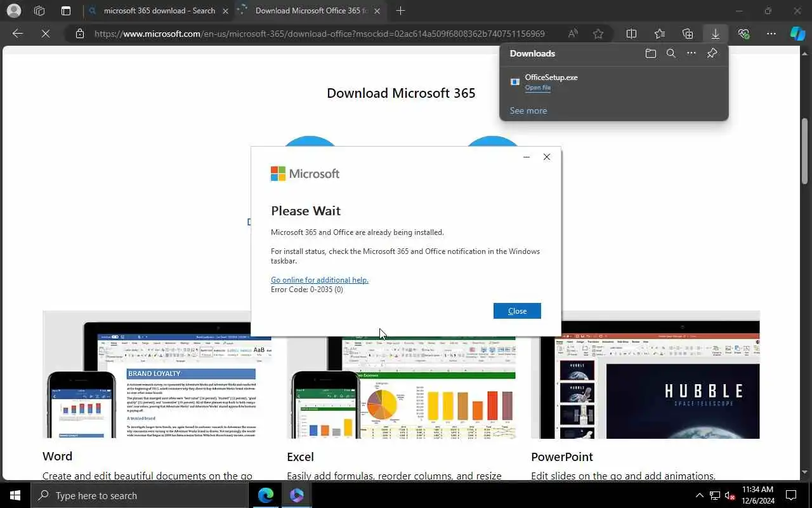Open the Windows notification center
812x508 pixels.
[792, 495]
